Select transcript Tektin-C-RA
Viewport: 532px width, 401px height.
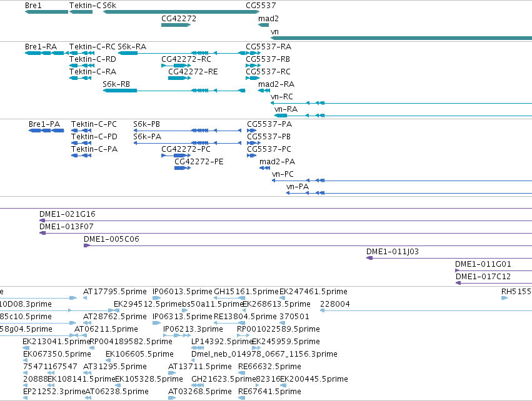coord(81,78)
